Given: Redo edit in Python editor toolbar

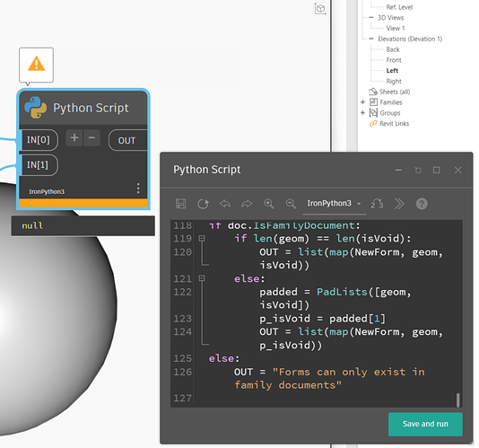Looking at the screenshot, I should coord(247,204).
